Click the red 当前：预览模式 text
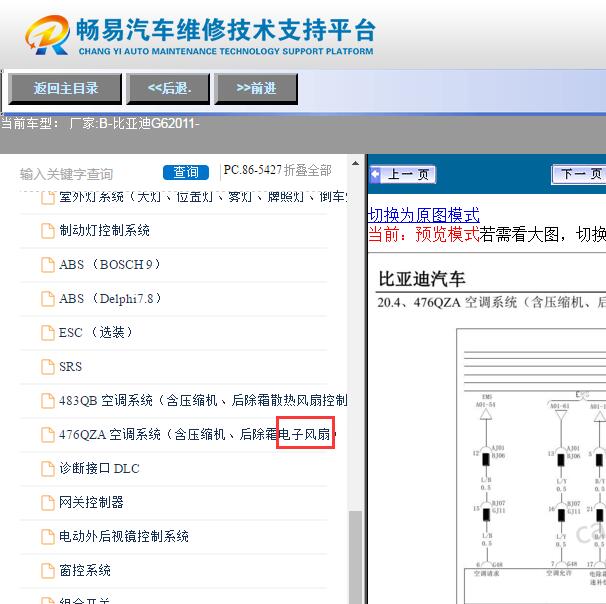Viewport: 606px width, 604px height. click(424, 234)
